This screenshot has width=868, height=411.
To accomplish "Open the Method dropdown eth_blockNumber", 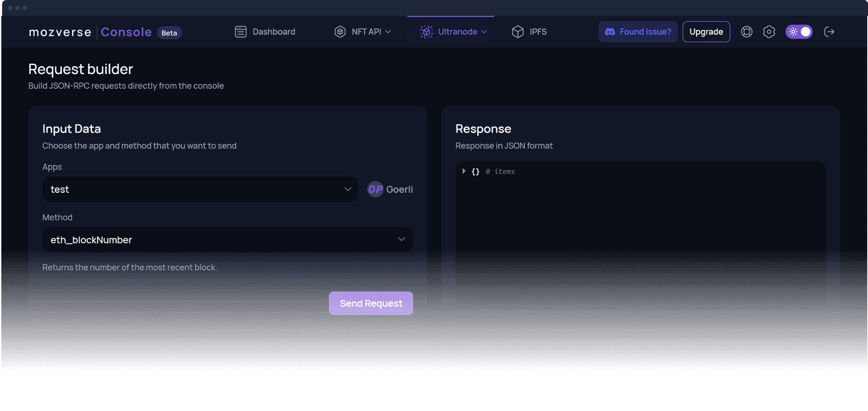I will (227, 240).
